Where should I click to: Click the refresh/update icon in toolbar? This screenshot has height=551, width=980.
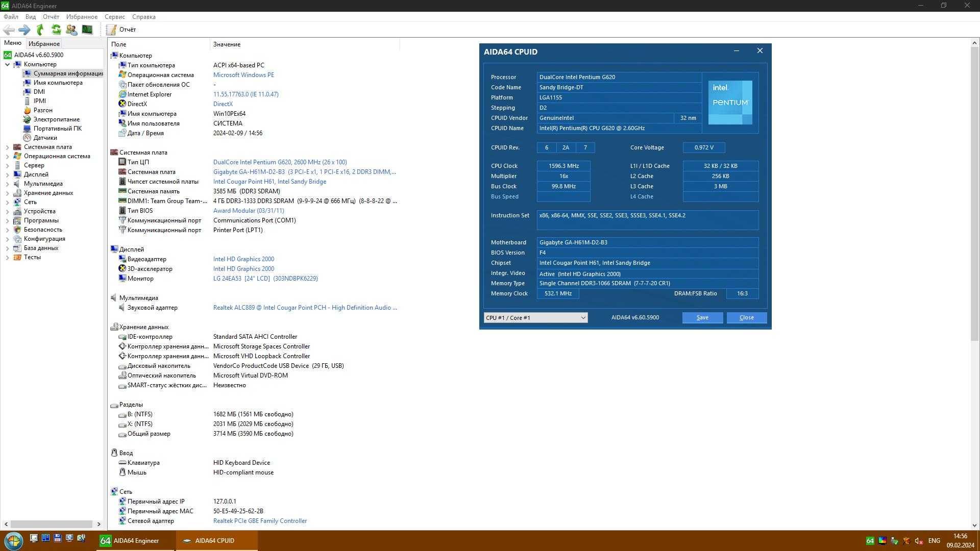[57, 29]
